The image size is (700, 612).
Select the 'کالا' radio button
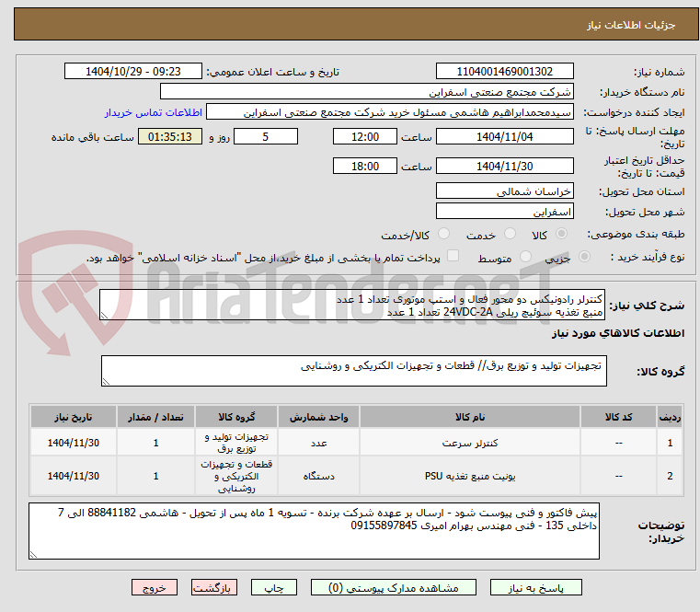(x=561, y=234)
